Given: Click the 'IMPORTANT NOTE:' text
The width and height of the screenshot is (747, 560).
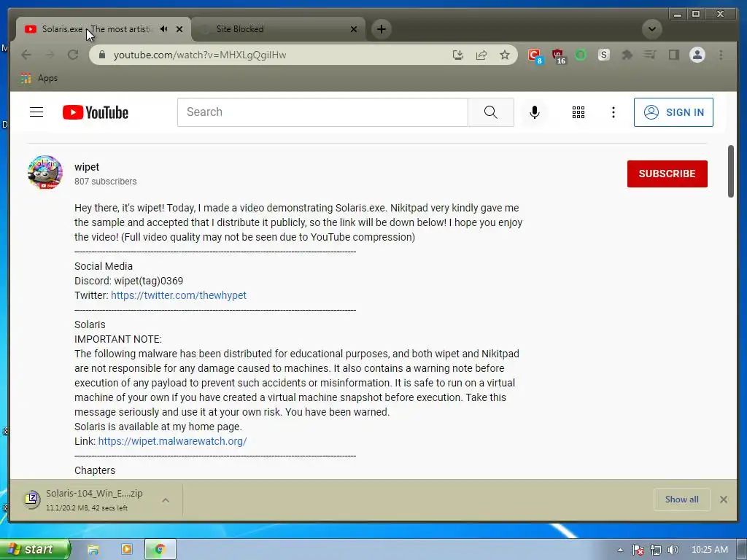Looking at the screenshot, I should 118,339.
